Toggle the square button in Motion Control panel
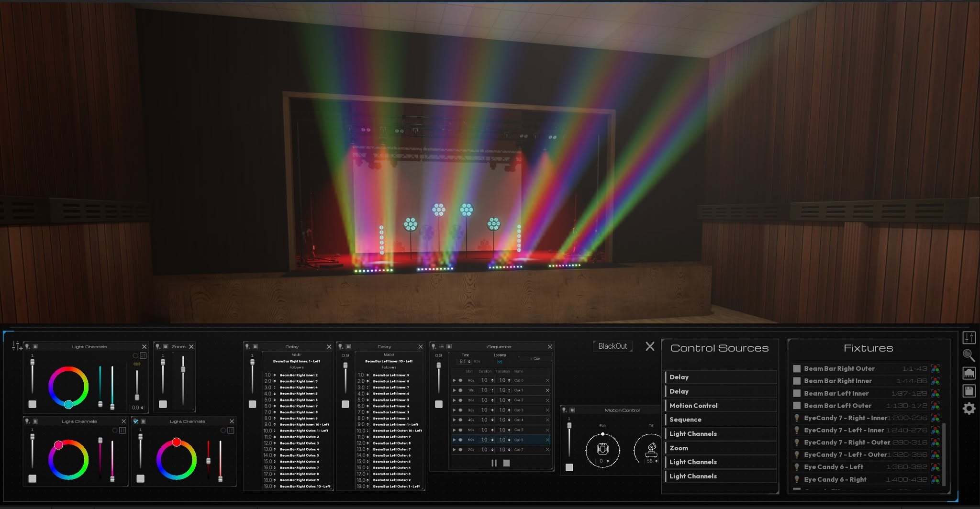 (x=569, y=467)
